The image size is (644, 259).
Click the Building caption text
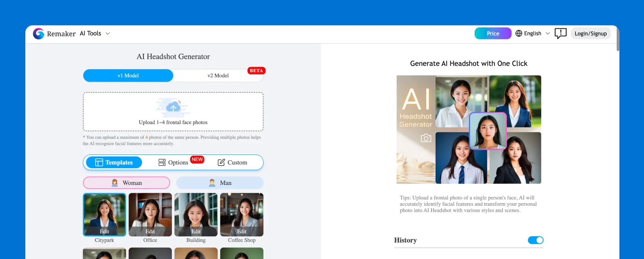click(x=196, y=240)
